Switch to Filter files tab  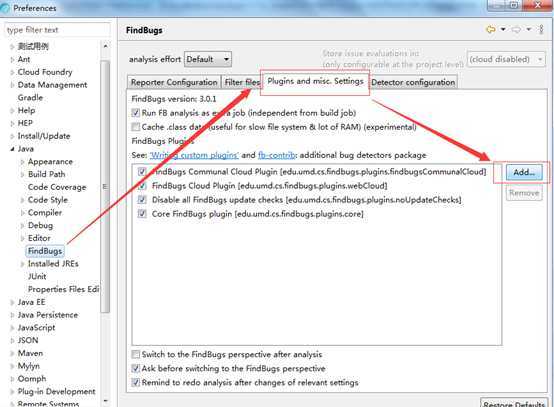(x=242, y=82)
